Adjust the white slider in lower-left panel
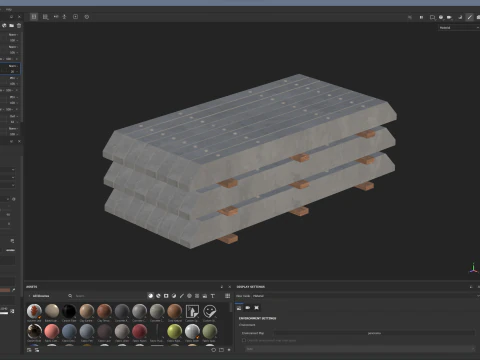 [x=4, y=313]
